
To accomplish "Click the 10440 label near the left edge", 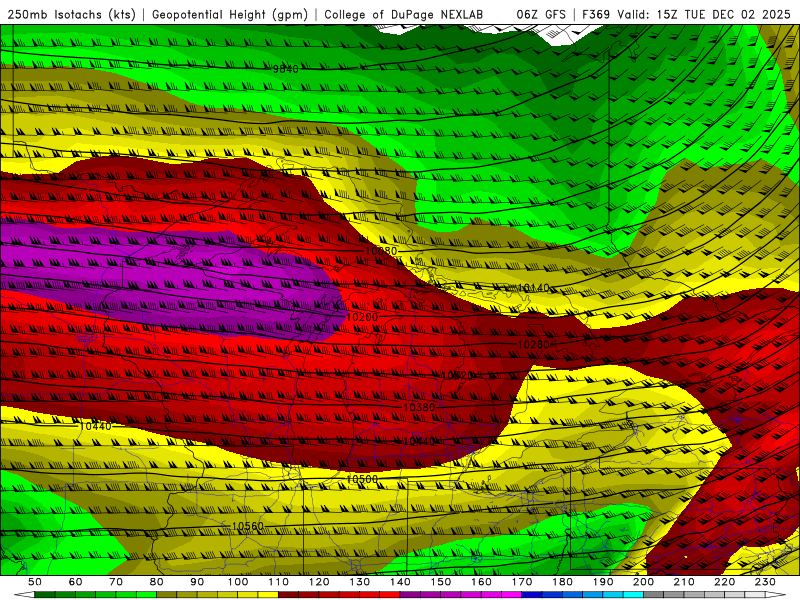I will coord(95,426).
